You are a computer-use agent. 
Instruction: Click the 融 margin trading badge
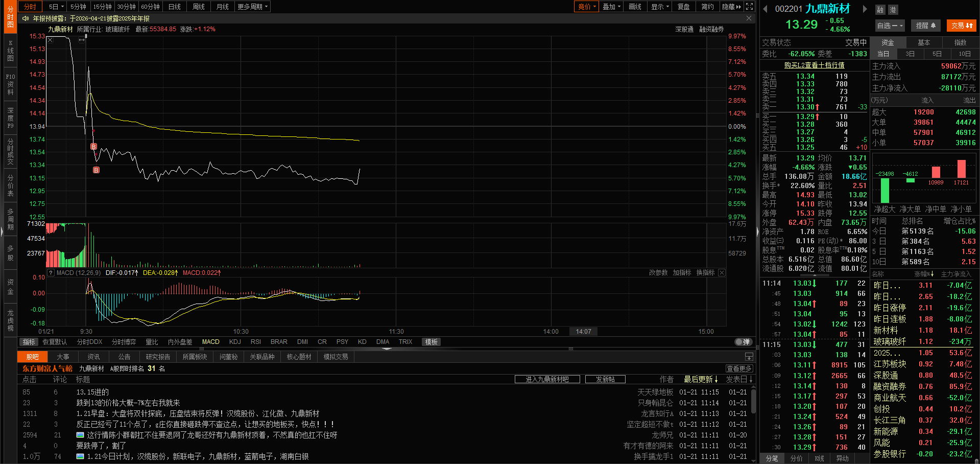click(880, 10)
